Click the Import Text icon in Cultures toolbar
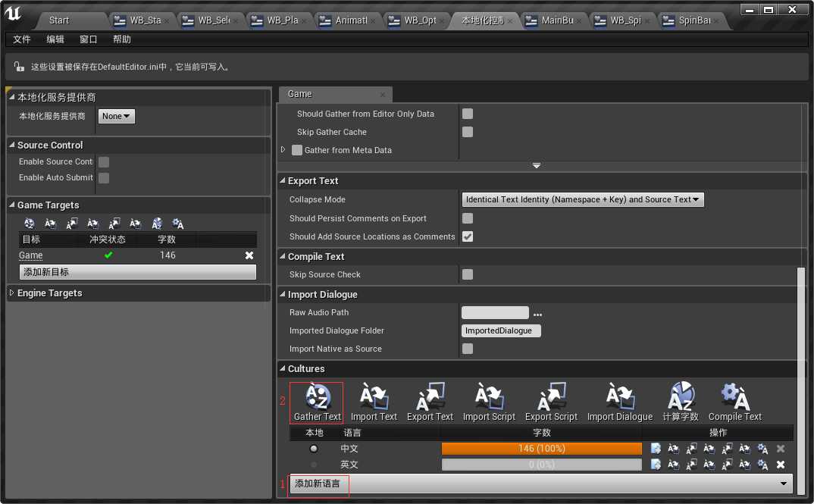 point(374,397)
